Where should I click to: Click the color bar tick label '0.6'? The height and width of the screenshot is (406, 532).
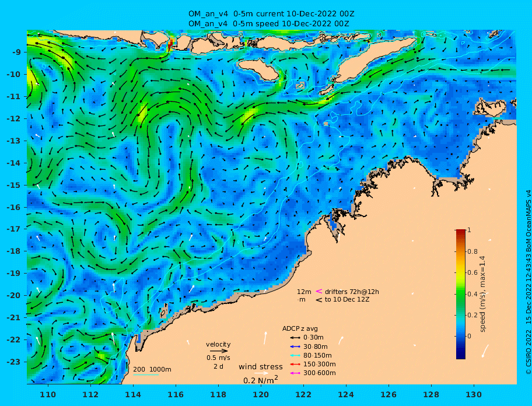click(x=473, y=272)
